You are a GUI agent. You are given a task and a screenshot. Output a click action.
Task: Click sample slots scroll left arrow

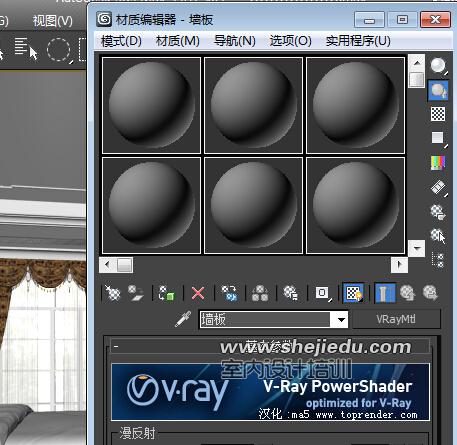click(x=107, y=265)
